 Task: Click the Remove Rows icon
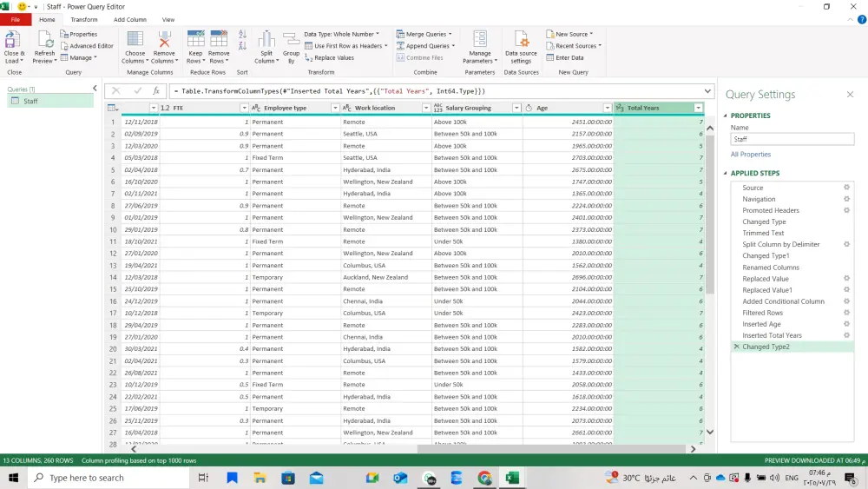219,40
